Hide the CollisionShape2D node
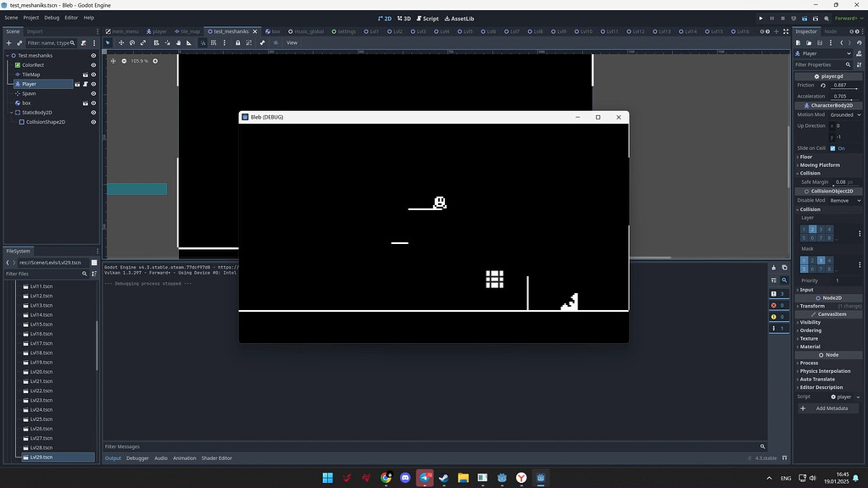Image resolution: width=868 pixels, height=488 pixels. [x=93, y=122]
